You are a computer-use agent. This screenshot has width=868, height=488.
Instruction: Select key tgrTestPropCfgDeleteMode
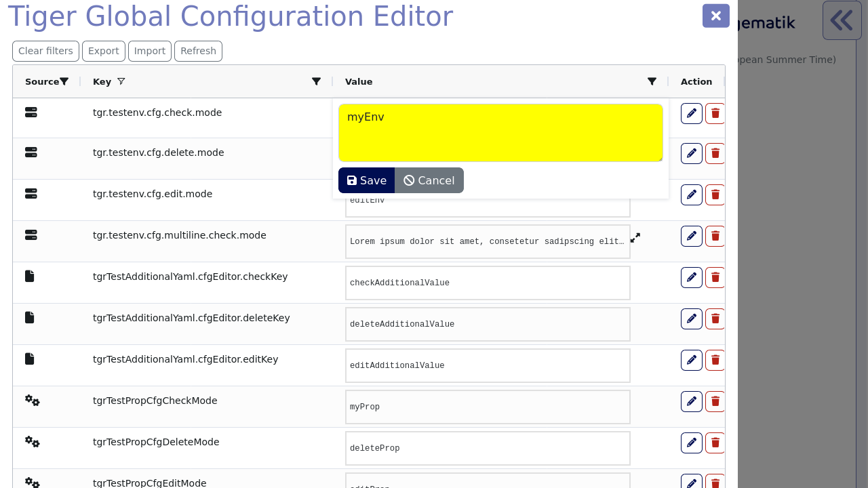(156, 442)
